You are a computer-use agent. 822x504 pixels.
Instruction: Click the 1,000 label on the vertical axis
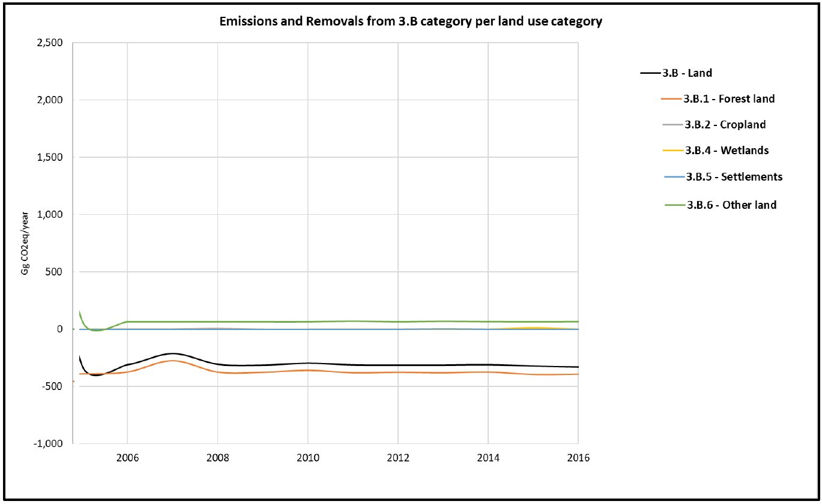click(x=52, y=215)
